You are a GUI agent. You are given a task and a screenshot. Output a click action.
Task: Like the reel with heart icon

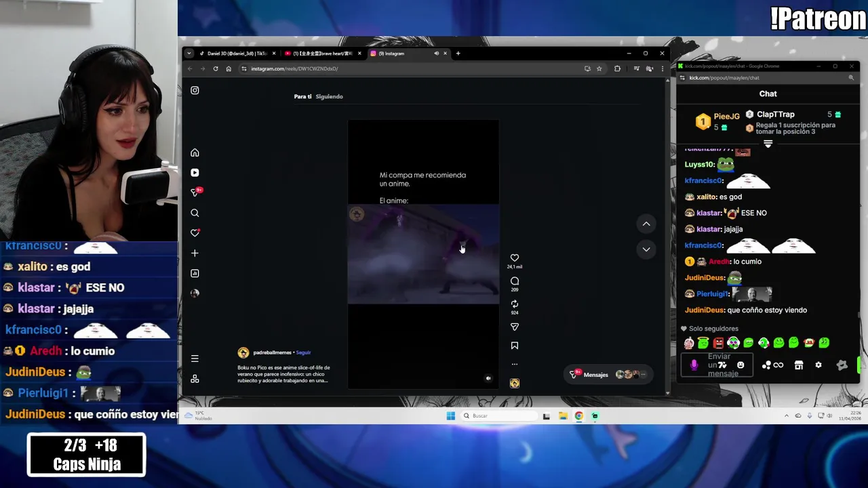click(x=515, y=258)
